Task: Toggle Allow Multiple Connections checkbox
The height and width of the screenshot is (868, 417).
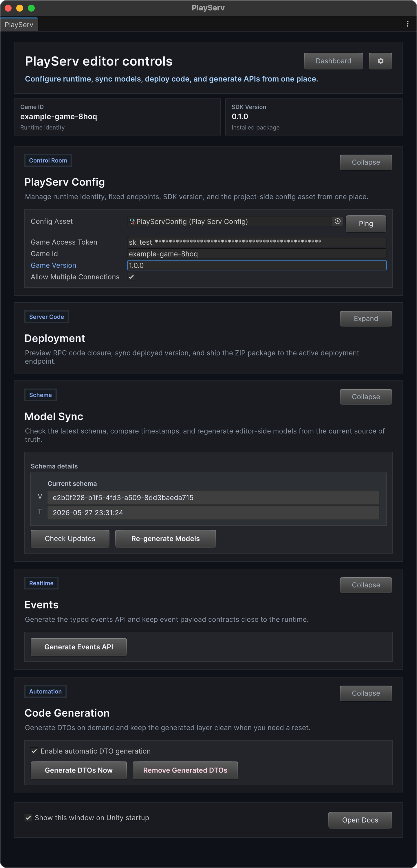Action: (x=131, y=276)
